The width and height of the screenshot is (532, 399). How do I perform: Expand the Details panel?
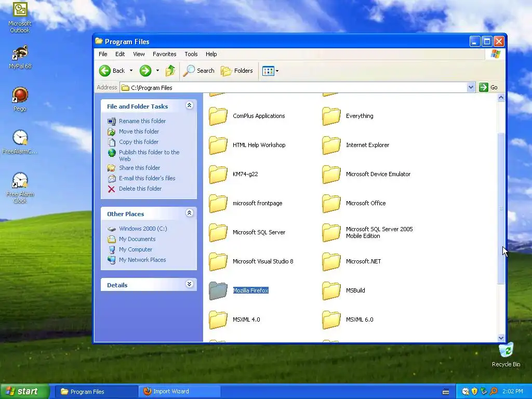[x=189, y=284]
